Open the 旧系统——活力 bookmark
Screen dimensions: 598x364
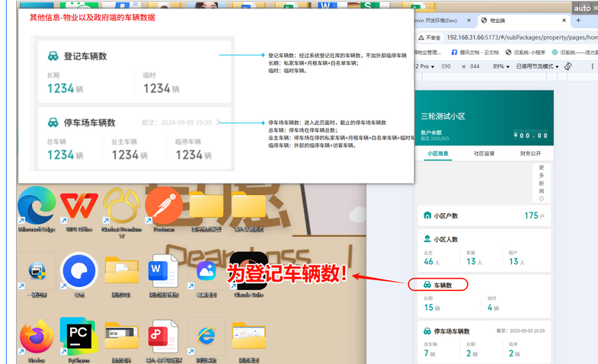coord(574,53)
